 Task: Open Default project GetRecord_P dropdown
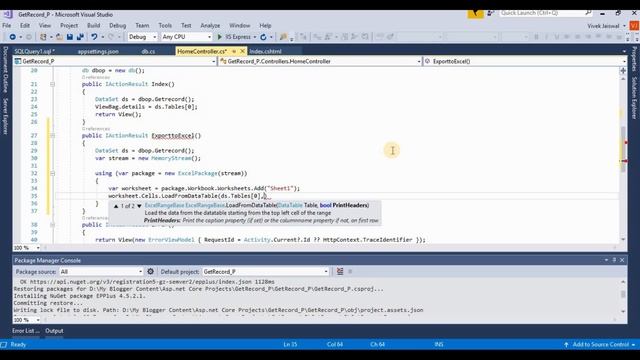click(265, 271)
